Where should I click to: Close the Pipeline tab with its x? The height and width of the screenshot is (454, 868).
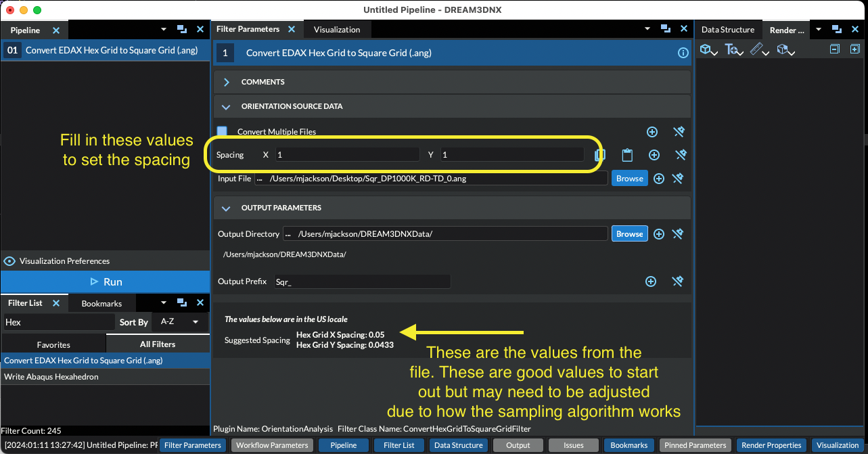coord(56,30)
